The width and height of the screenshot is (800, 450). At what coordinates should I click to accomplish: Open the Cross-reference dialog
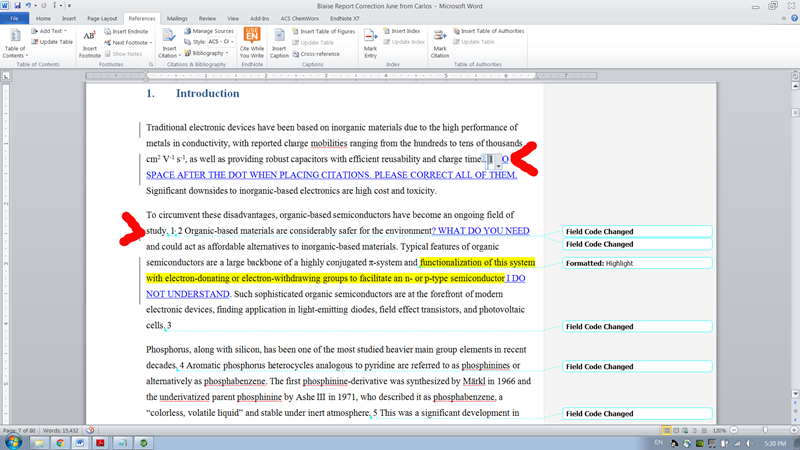pos(316,54)
